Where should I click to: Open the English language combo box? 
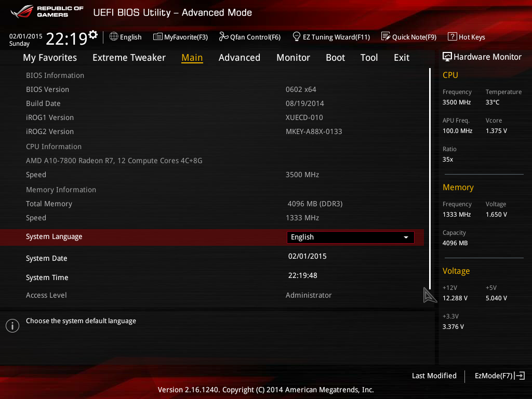pos(351,237)
